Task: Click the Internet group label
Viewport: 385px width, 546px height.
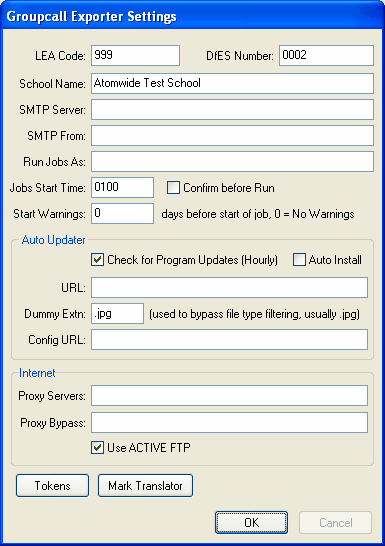Action: (x=37, y=373)
